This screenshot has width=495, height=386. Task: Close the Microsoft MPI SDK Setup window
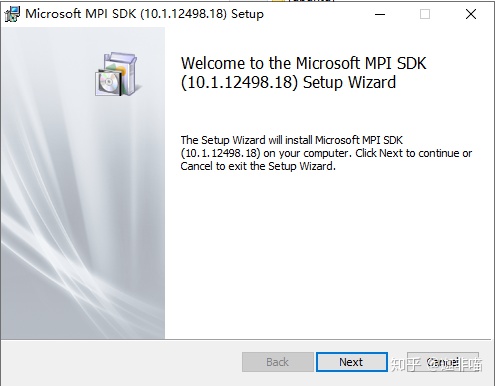point(471,14)
